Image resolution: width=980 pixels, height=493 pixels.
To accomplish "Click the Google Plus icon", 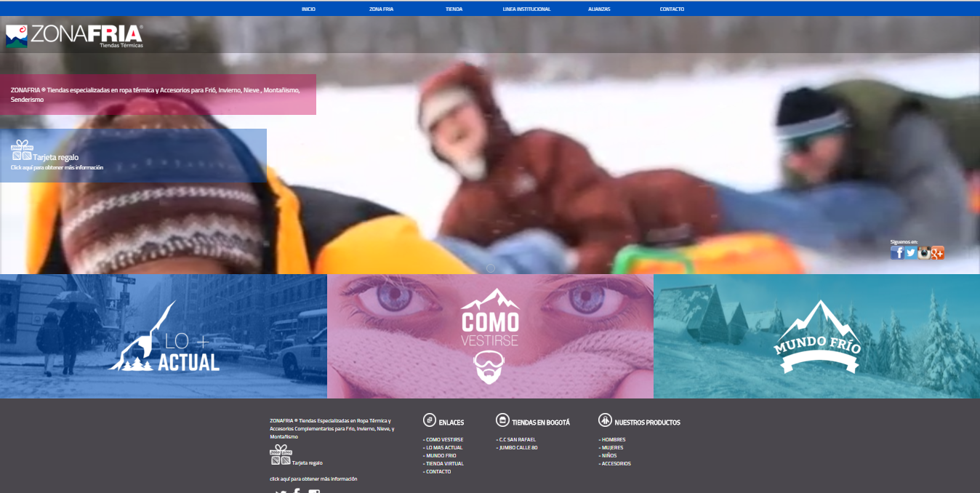I will [x=938, y=253].
